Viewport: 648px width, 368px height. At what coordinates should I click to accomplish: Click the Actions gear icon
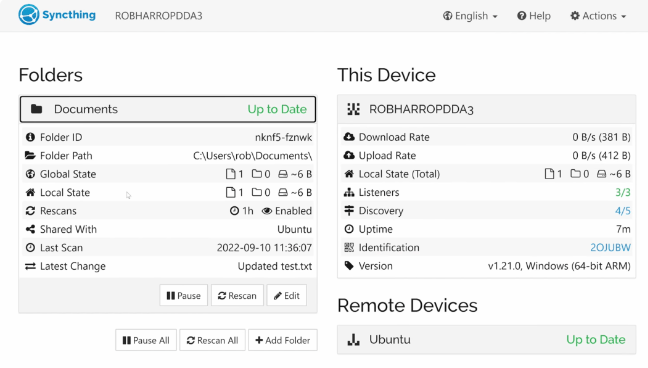click(575, 16)
